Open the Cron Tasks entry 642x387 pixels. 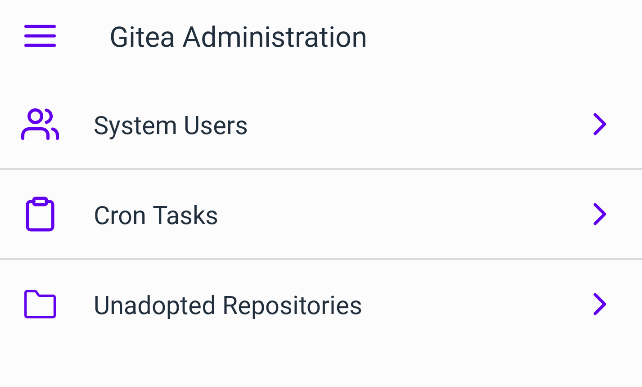pos(321,214)
